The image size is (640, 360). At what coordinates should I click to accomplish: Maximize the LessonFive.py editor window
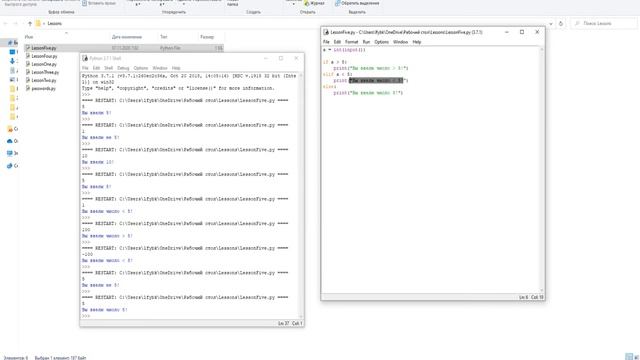pyautogui.click(x=522, y=32)
